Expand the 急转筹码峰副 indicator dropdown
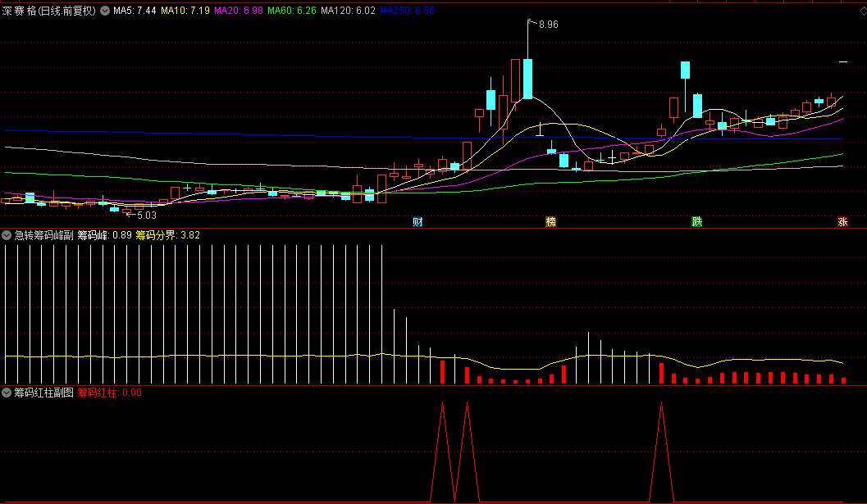 (x=7, y=235)
